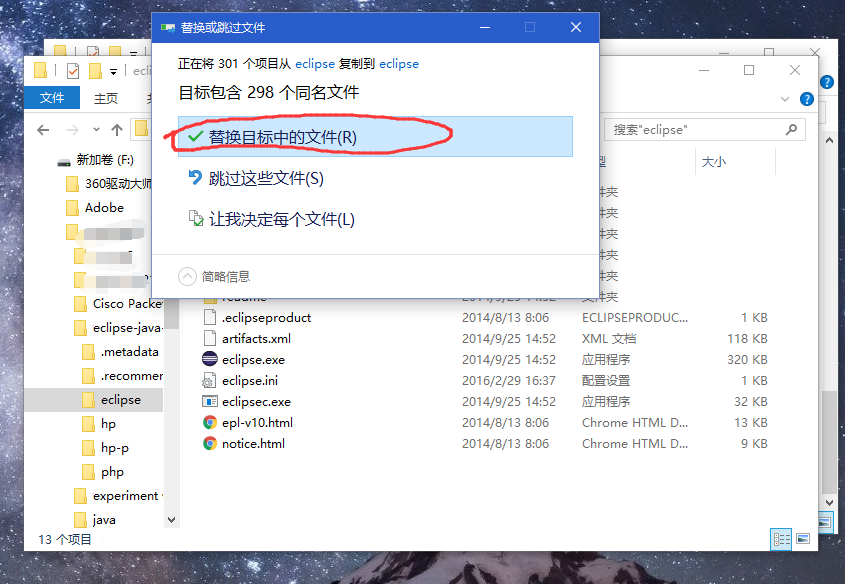Open the hp-p folder in tree

pyautogui.click(x=105, y=448)
